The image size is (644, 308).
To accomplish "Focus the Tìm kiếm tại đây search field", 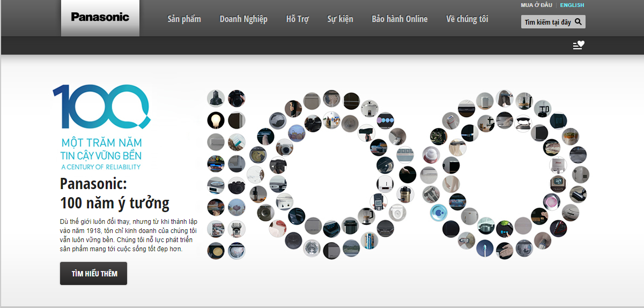I will tap(547, 22).
